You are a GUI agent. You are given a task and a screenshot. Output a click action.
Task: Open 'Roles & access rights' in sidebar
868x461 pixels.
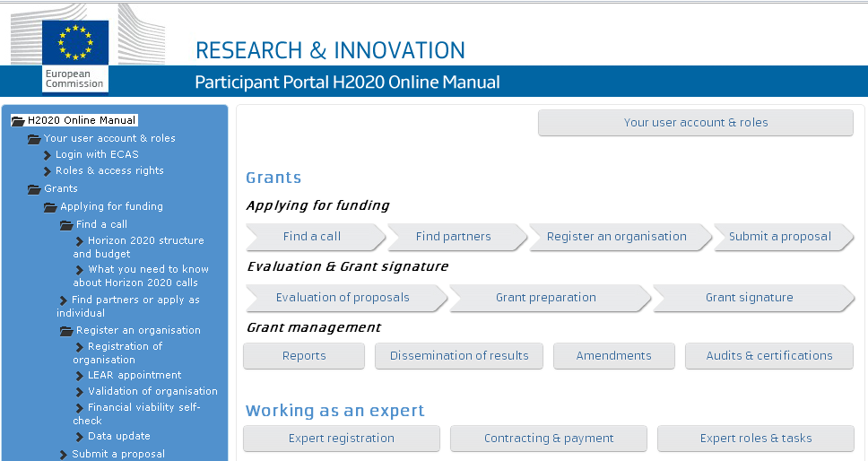(x=109, y=170)
